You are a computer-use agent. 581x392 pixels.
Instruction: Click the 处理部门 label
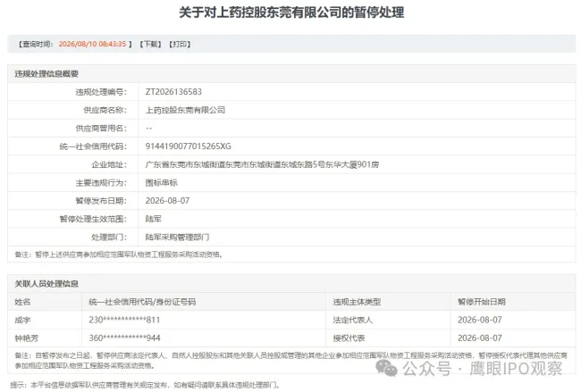click(x=109, y=237)
